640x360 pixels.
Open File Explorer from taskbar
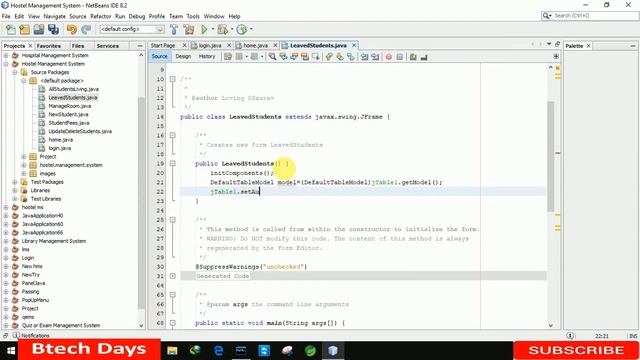point(172,351)
